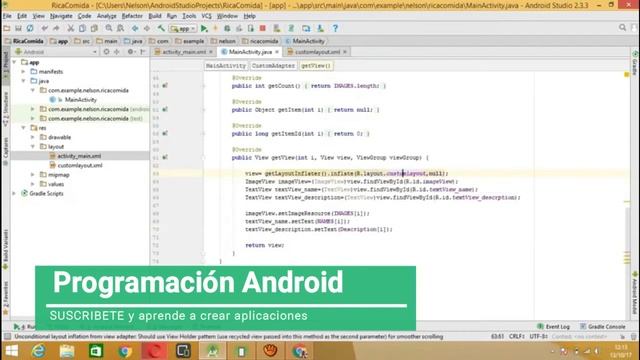Click the Save All toolbar icon
Image resolution: width=640 pixels, height=360 pixels.
(18, 28)
